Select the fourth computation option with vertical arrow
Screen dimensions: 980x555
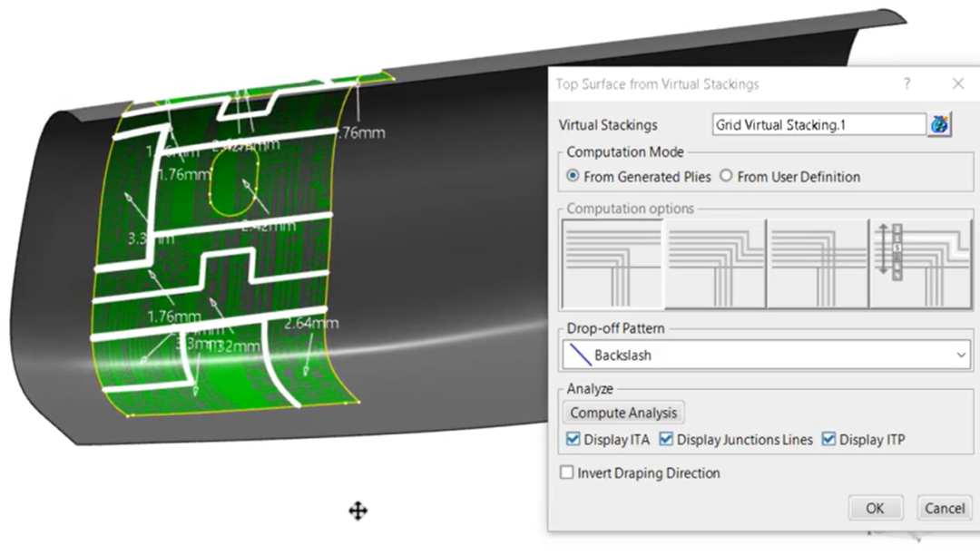(x=921, y=264)
